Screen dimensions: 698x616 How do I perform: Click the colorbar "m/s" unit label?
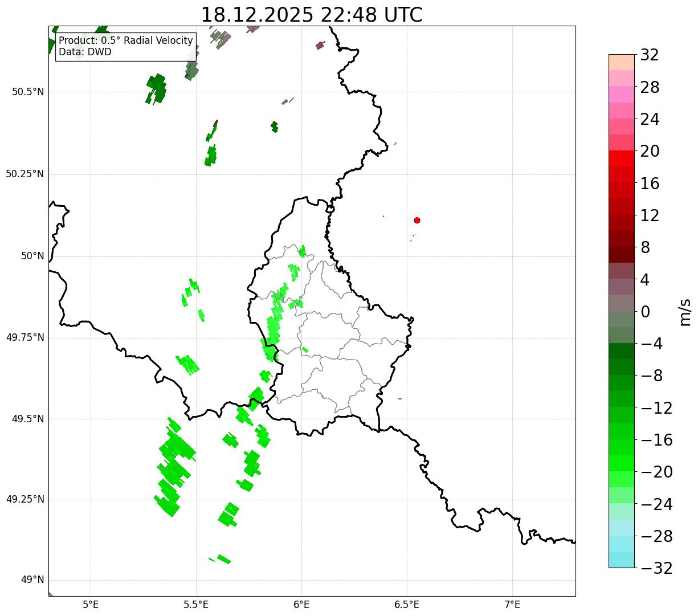(x=685, y=311)
